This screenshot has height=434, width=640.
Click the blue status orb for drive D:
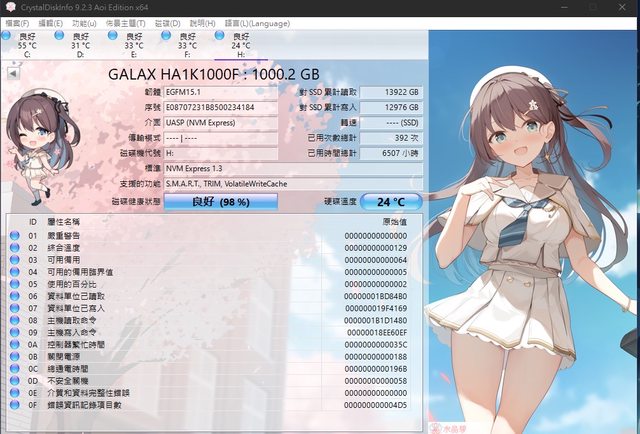coord(59,36)
